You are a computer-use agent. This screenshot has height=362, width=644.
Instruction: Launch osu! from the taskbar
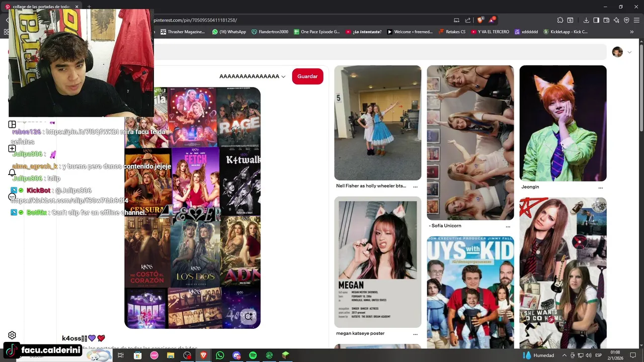[154, 355]
